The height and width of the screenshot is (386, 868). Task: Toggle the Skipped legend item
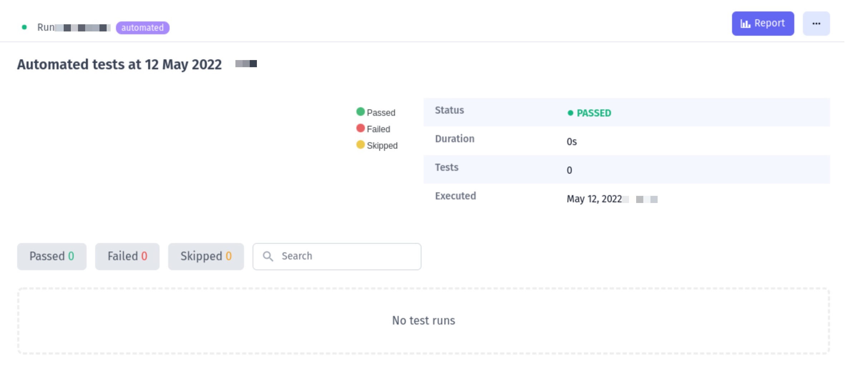click(382, 145)
